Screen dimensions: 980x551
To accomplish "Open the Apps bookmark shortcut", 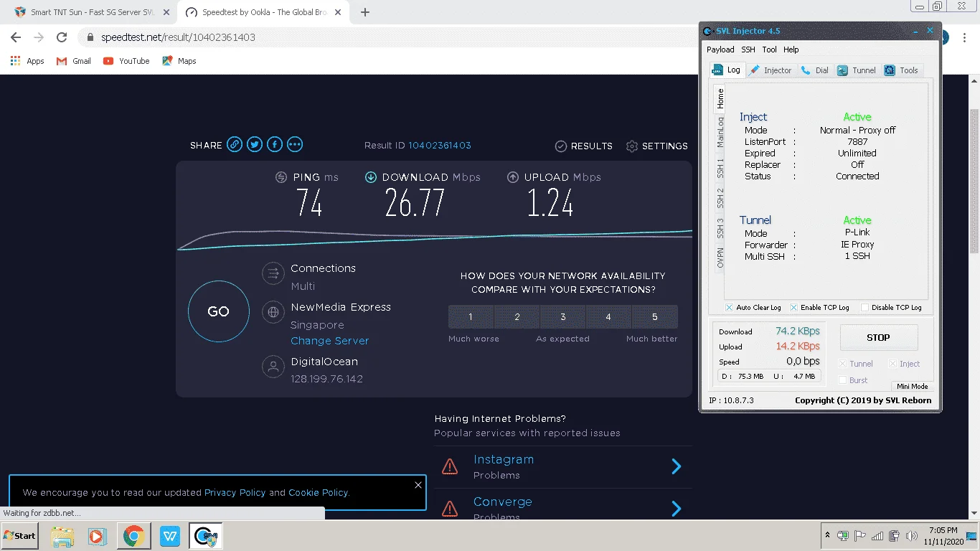I will click(x=27, y=61).
